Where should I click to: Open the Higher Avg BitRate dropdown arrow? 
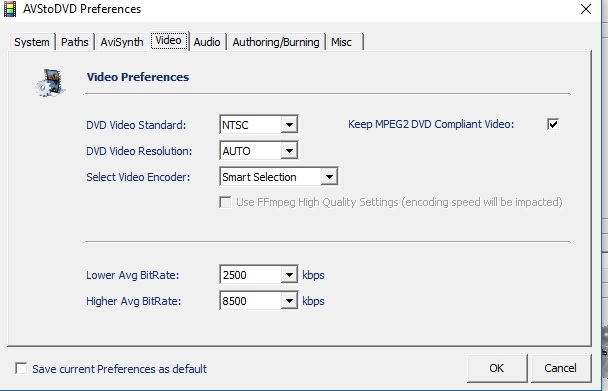[289, 301]
